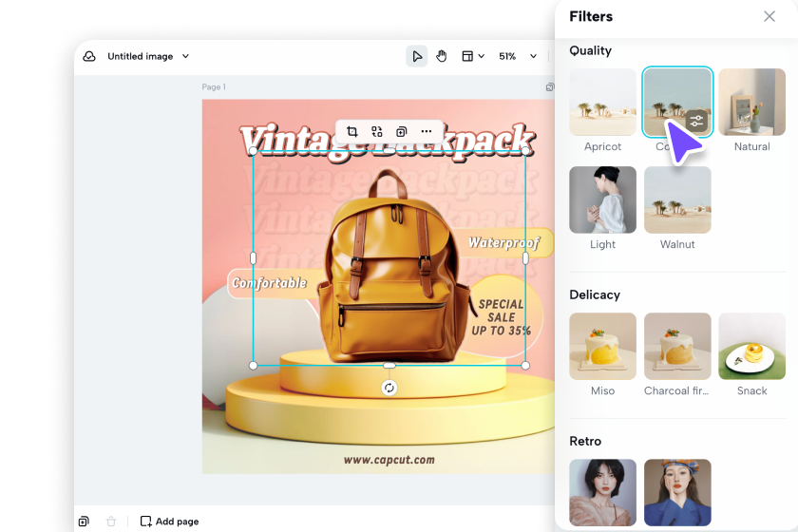Apply the Charcoal fir... filter

pos(677,346)
